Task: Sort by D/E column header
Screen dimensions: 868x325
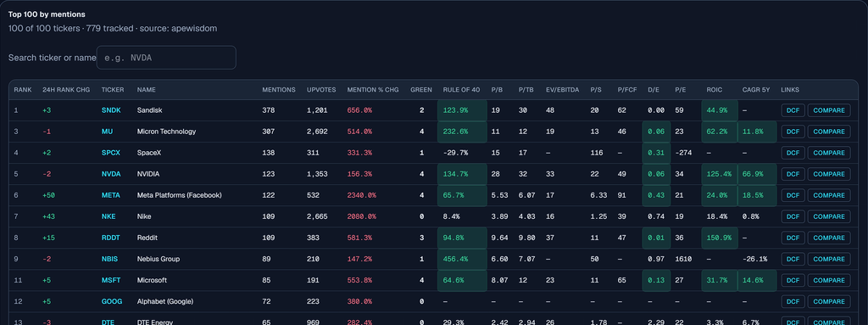Action: pyautogui.click(x=654, y=90)
